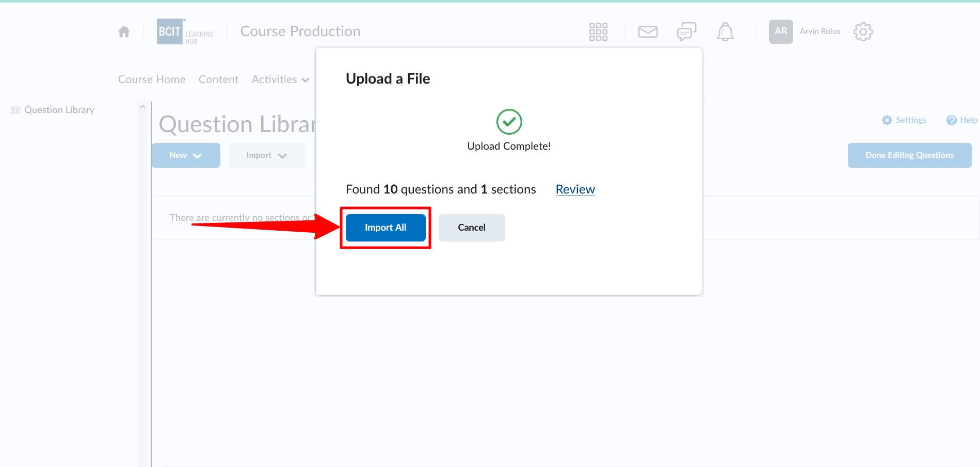Open the notifications bell icon

click(725, 32)
